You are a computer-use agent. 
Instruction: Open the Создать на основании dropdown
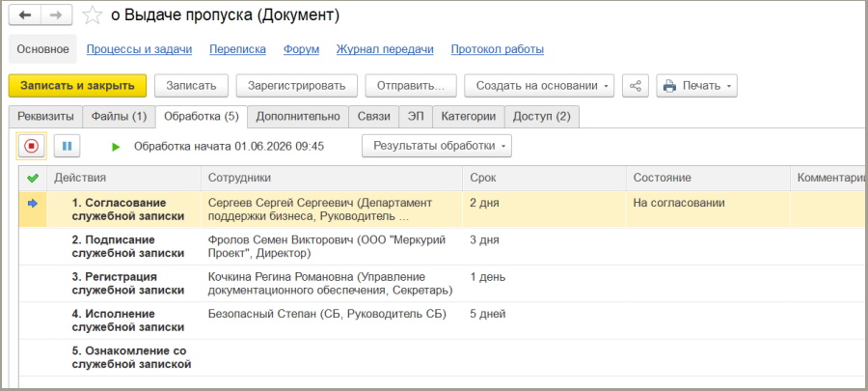click(x=539, y=86)
